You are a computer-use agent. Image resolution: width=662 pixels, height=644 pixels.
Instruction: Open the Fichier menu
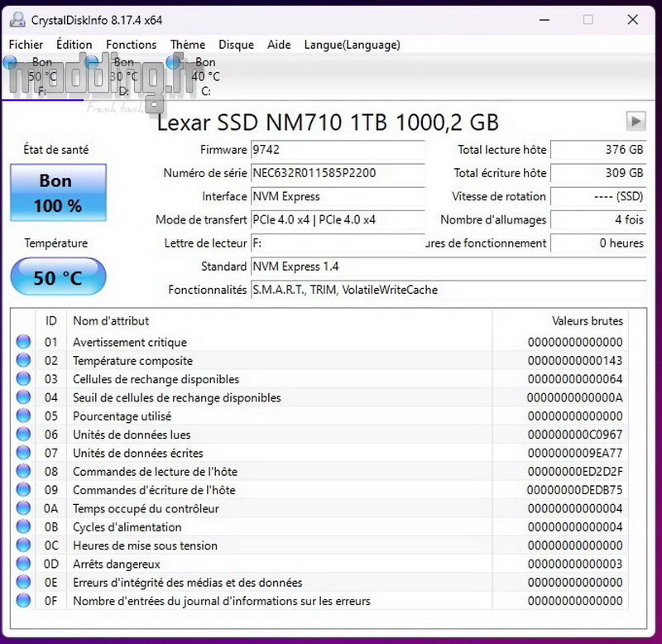(26, 45)
